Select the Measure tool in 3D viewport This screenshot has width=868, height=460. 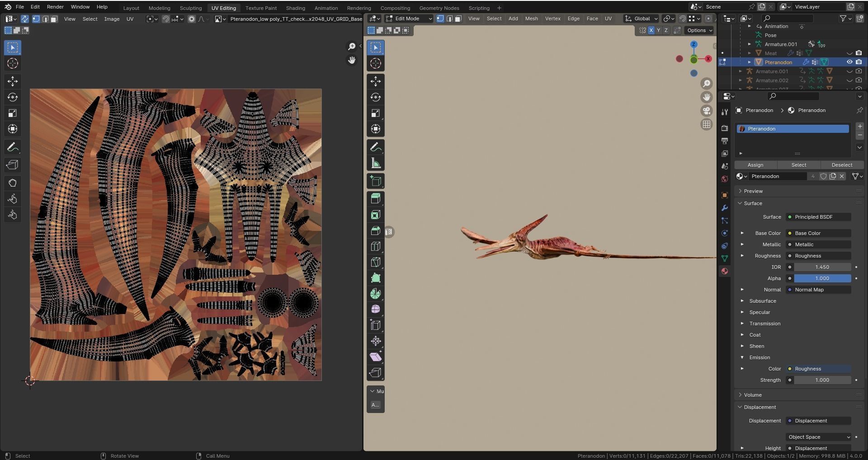376,163
